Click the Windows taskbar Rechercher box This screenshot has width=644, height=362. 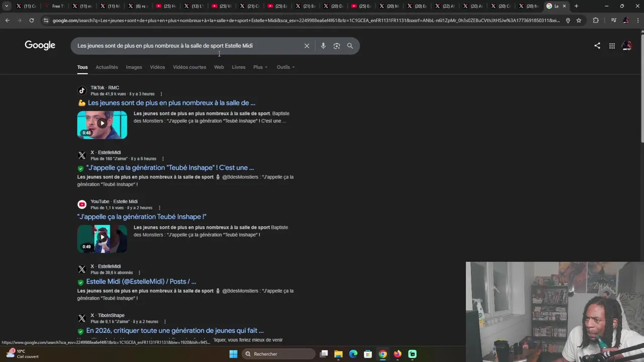(278, 354)
